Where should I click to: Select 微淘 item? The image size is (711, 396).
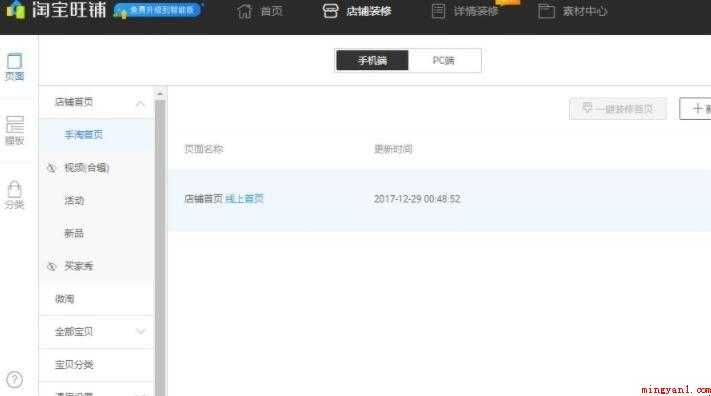[x=65, y=299]
